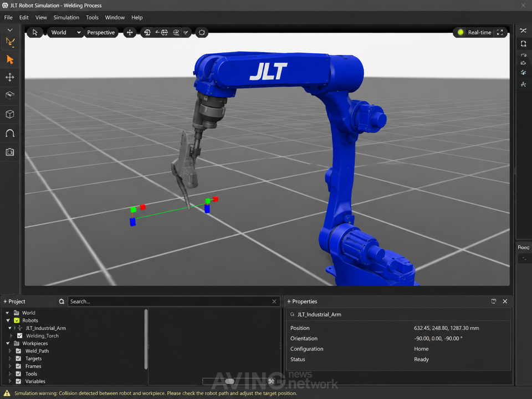Click the Perspective view button

tap(101, 33)
